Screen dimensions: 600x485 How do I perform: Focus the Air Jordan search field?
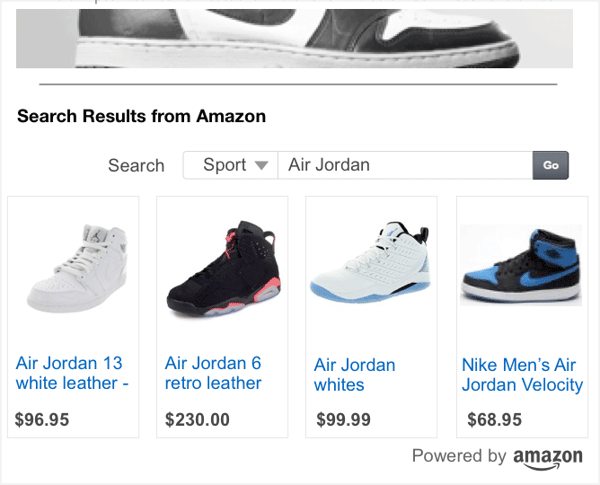405,165
